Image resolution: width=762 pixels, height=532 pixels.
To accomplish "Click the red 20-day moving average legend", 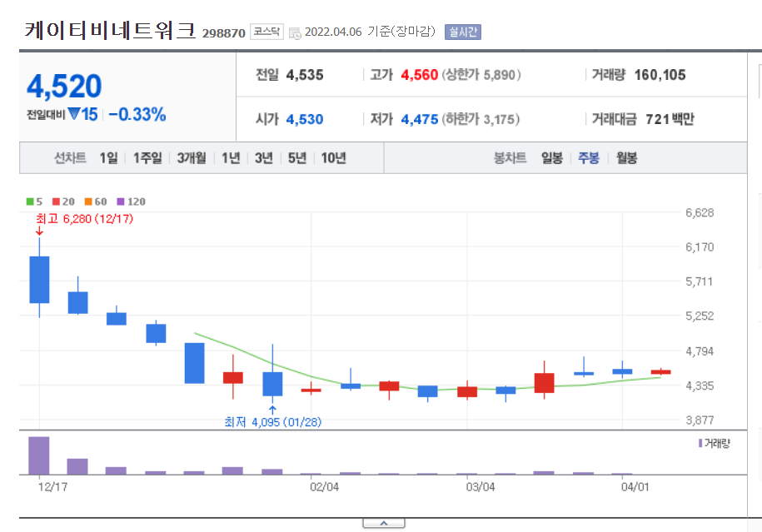I will (63, 201).
